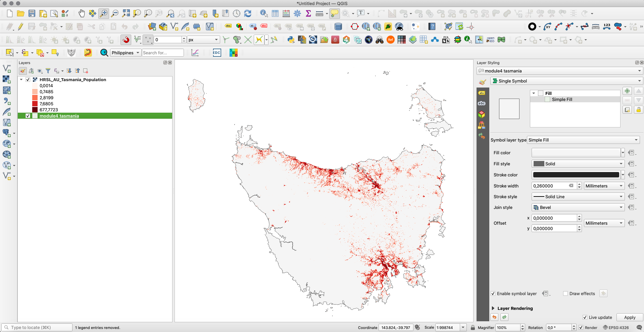Open a project with the folder icon

[21, 13]
